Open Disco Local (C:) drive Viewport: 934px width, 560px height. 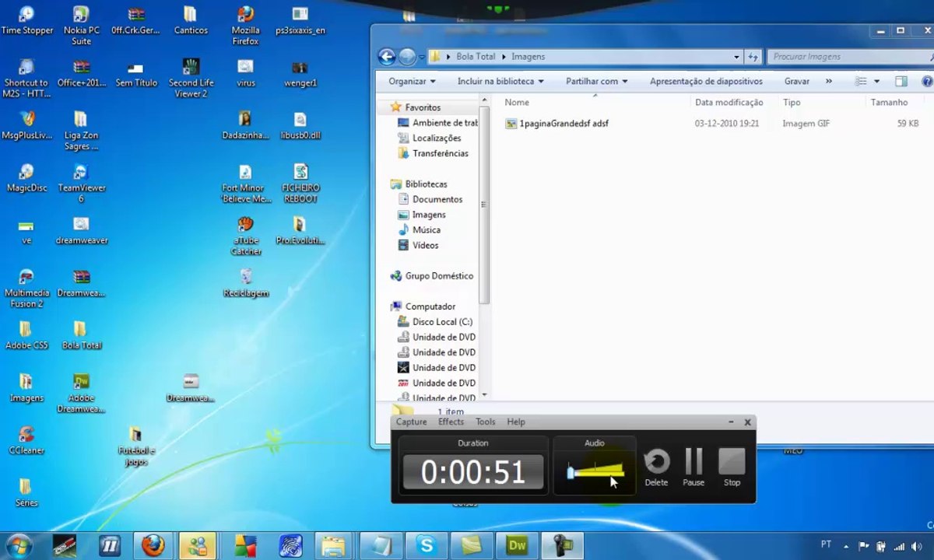(x=435, y=321)
